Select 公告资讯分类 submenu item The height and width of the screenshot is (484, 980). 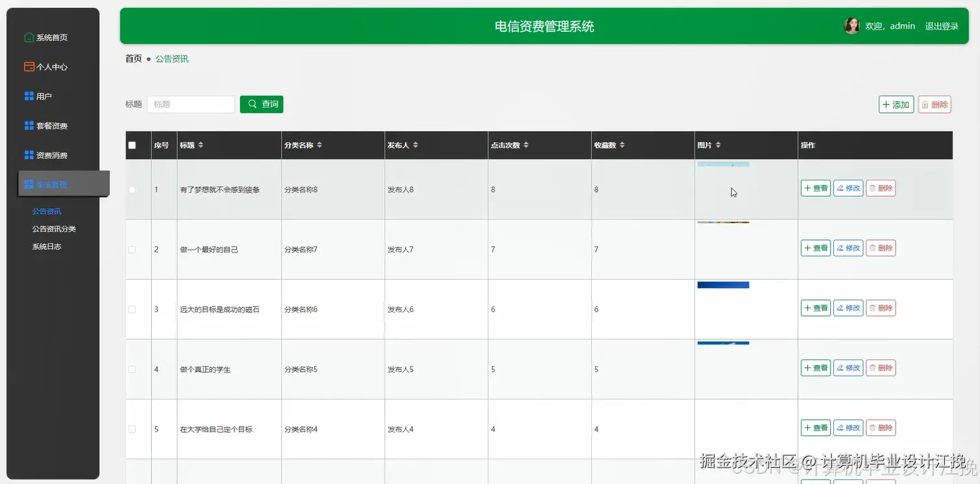(55, 229)
